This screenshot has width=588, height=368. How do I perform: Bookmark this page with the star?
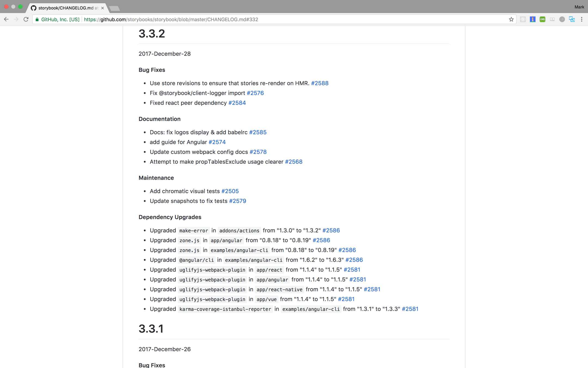pos(511,19)
